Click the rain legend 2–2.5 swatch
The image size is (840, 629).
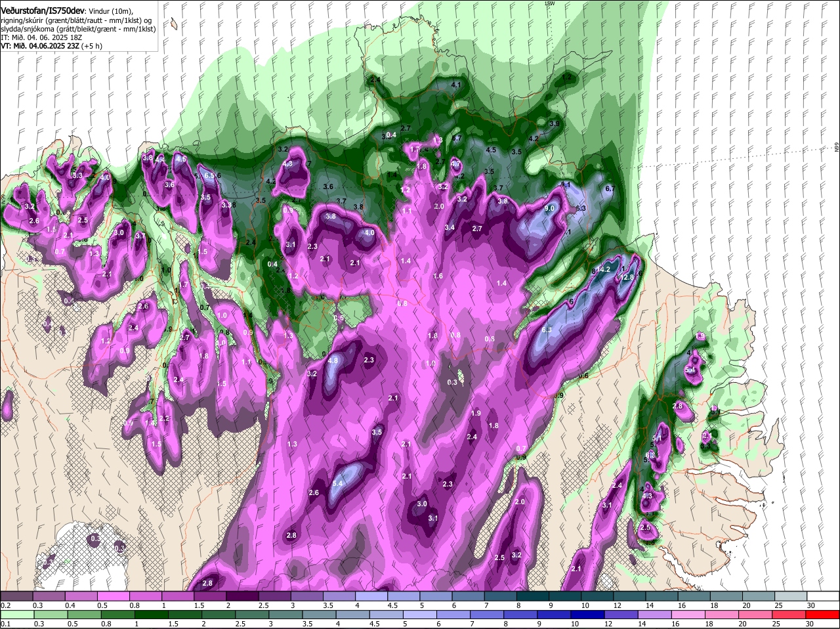pos(219,615)
